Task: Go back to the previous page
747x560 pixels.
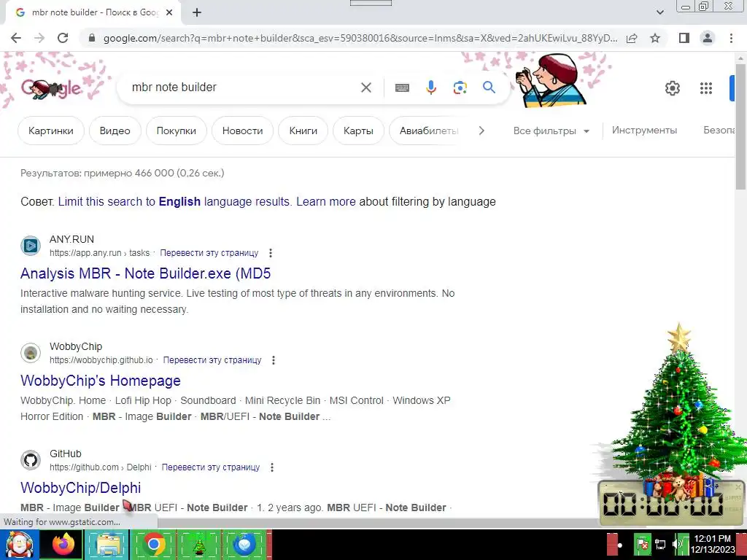Action: click(x=16, y=38)
